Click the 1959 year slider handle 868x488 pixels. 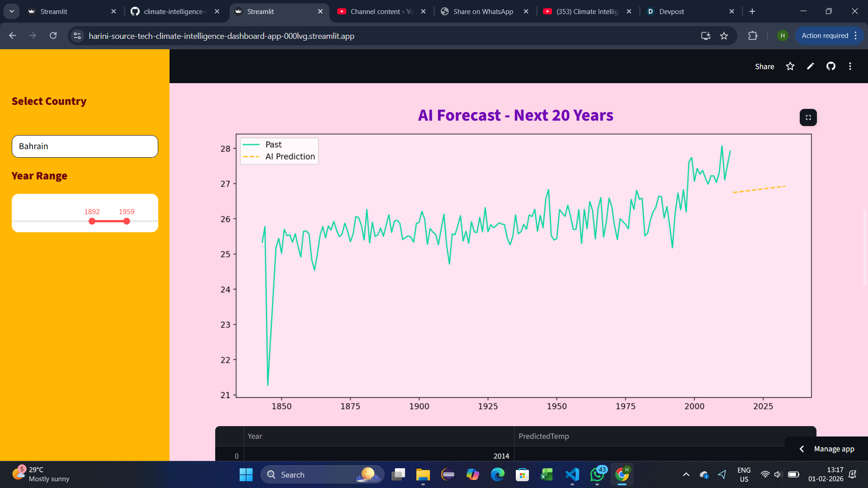[x=127, y=221]
